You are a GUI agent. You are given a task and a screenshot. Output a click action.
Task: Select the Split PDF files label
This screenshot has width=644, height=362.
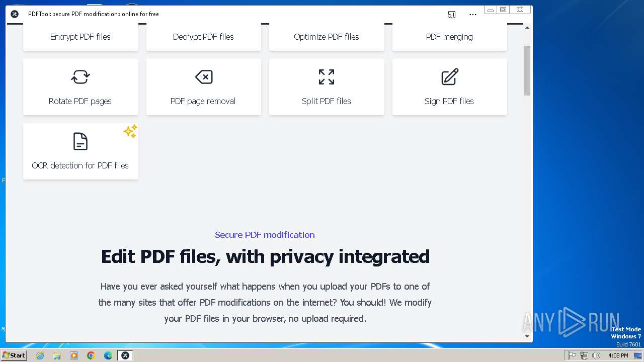pos(327,101)
